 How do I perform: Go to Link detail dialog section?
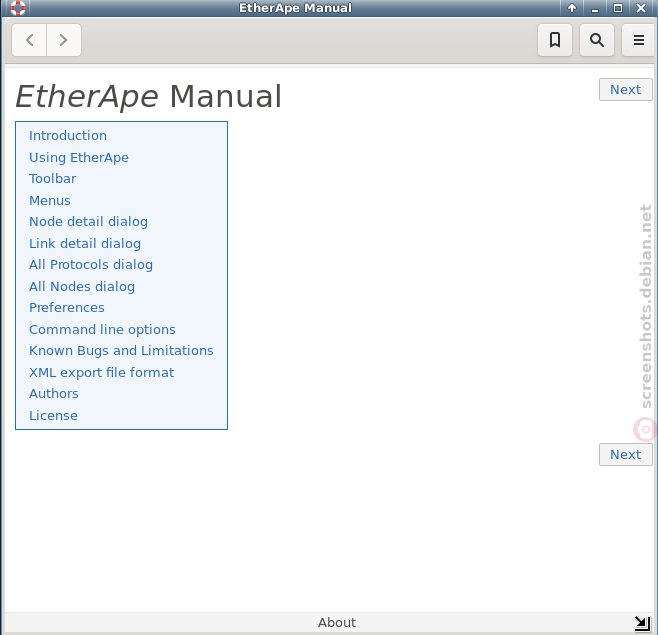[x=85, y=243]
